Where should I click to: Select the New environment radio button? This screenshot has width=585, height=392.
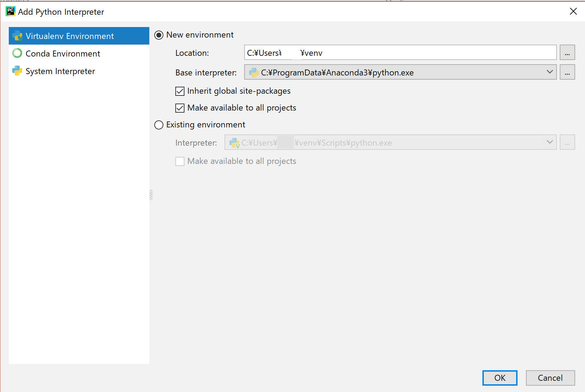(158, 35)
